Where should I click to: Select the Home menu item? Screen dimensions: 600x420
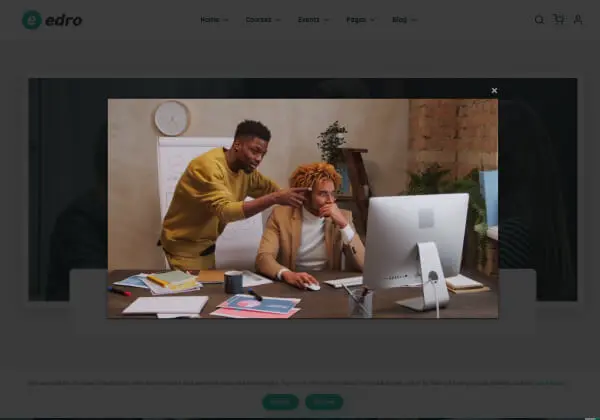(x=209, y=20)
